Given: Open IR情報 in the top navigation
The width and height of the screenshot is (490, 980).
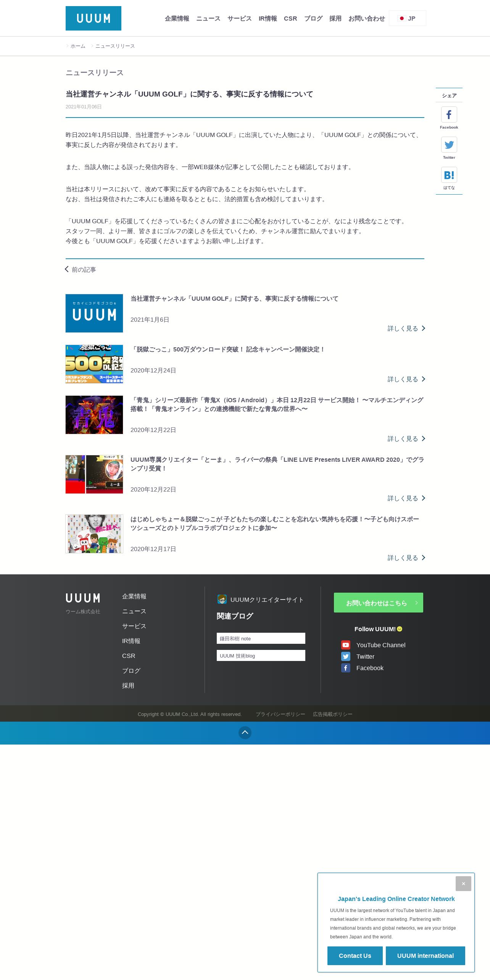Looking at the screenshot, I should [268, 18].
